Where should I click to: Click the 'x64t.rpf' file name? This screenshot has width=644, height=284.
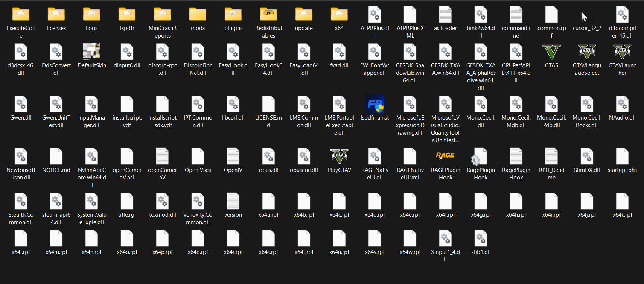tap(304, 252)
